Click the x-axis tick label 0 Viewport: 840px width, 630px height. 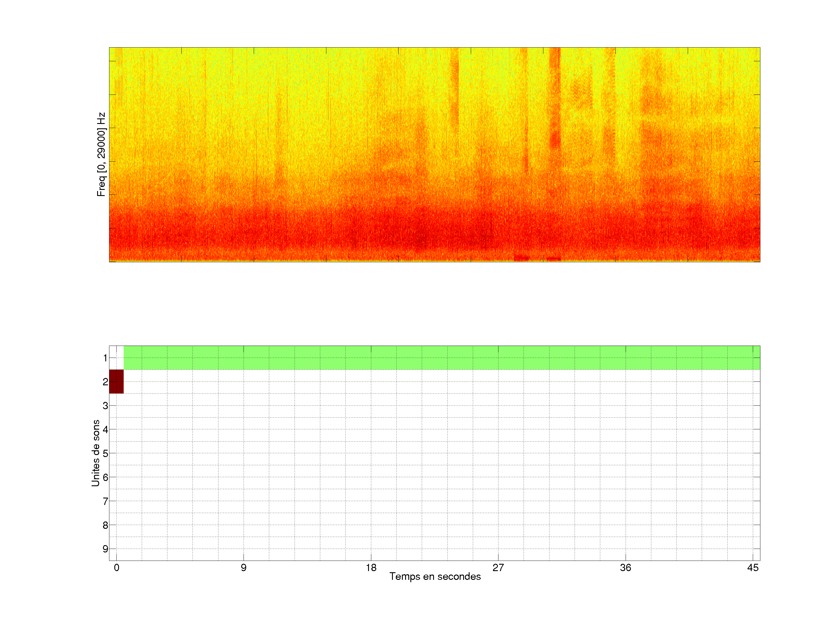116,568
